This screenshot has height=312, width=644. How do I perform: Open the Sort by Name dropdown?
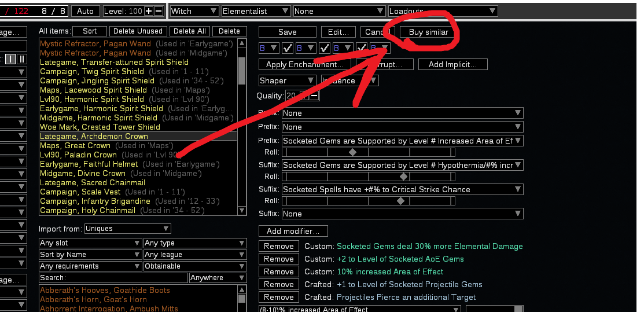point(90,255)
